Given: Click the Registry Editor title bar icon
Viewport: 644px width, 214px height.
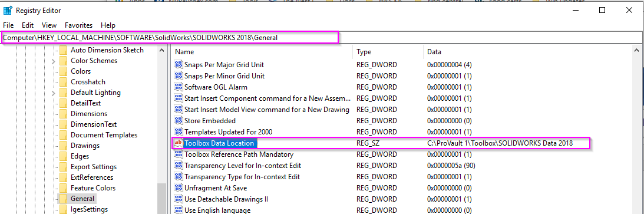Looking at the screenshot, I should click(8, 10).
